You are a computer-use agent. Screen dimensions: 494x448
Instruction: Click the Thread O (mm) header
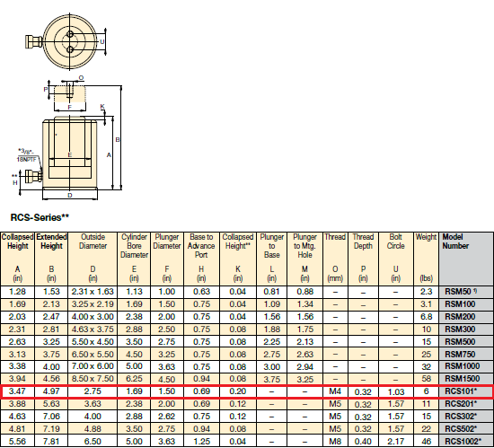click(335, 259)
